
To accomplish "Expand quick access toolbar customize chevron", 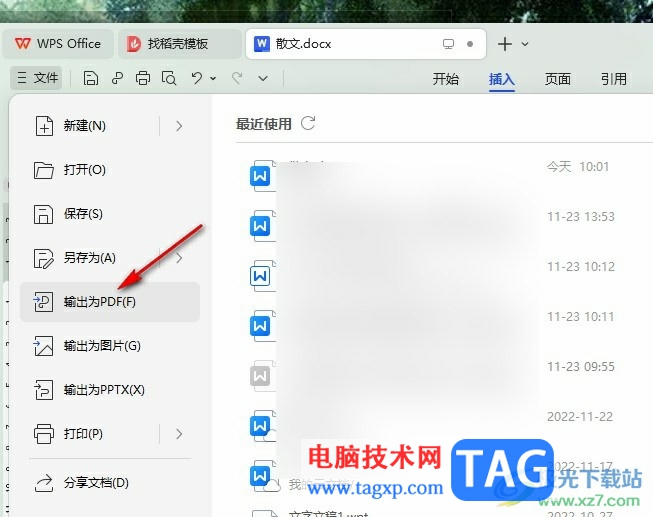I will [x=263, y=78].
